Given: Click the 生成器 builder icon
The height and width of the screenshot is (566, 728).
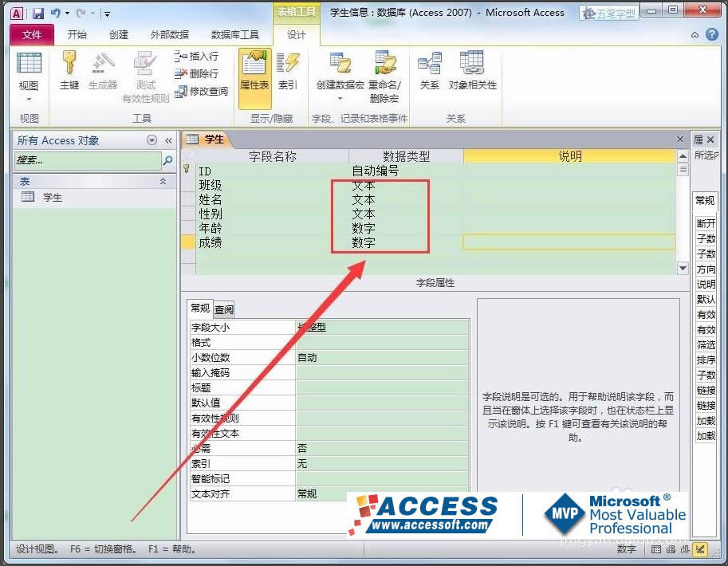Looking at the screenshot, I should click(103, 71).
